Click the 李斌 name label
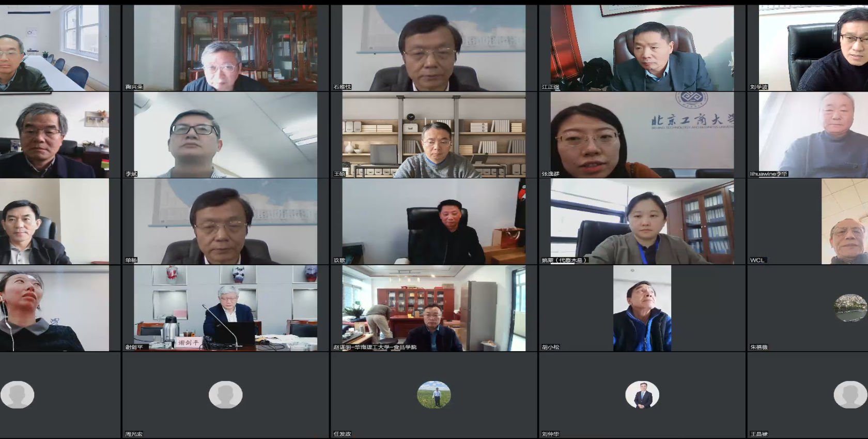This screenshot has height=439, width=868. 131,174
